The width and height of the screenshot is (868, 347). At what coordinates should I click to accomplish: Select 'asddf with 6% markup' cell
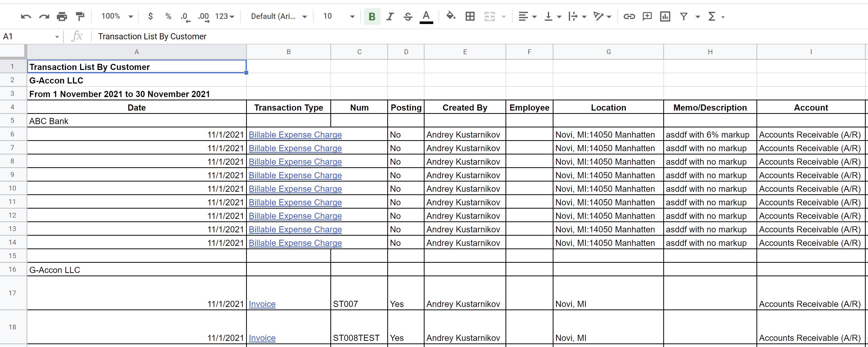(x=710, y=134)
